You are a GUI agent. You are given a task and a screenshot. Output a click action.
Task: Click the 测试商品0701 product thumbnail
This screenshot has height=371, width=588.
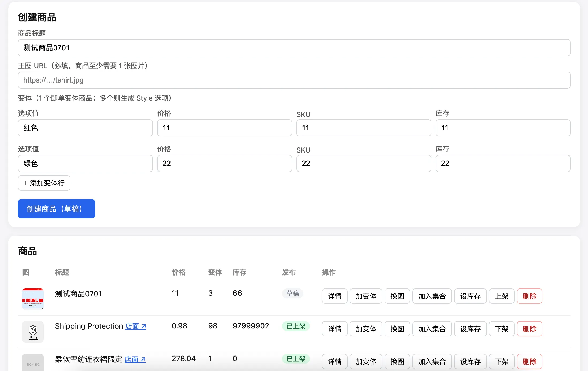click(x=33, y=299)
